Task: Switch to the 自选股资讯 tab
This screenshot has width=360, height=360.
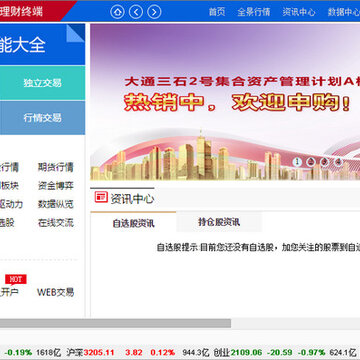Action: point(133,222)
